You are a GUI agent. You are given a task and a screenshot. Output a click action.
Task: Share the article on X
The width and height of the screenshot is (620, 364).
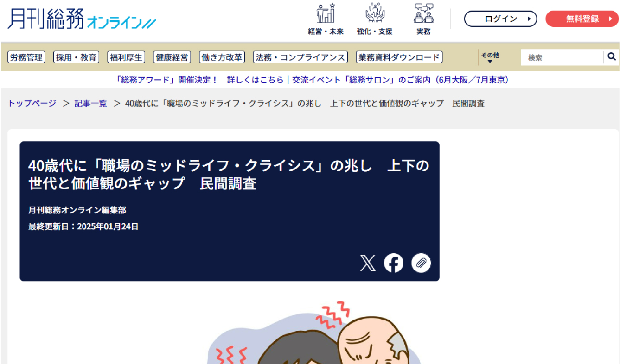coord(368,263)
